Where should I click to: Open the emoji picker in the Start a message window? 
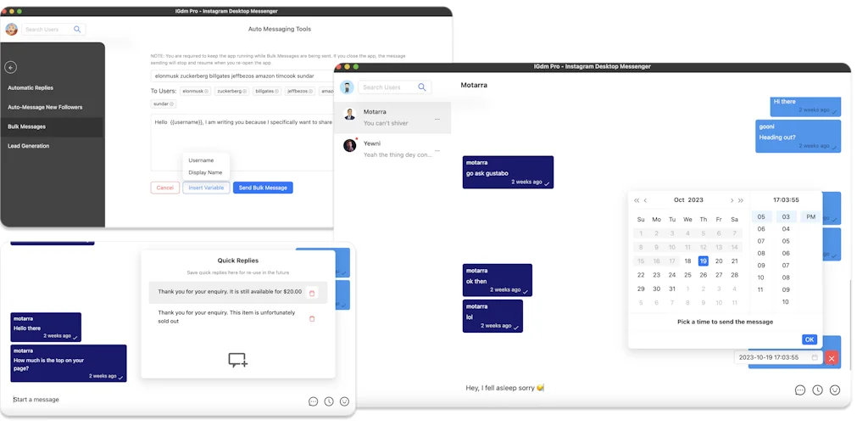344,401
